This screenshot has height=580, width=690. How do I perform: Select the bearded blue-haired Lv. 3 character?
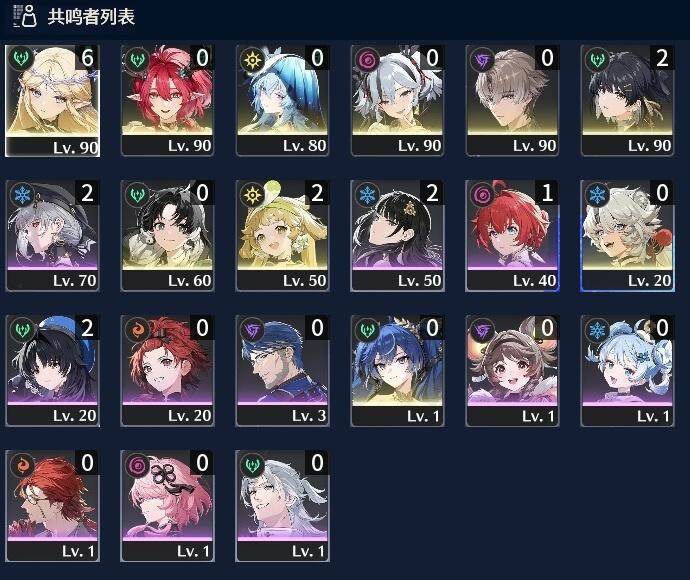[283, 371]
